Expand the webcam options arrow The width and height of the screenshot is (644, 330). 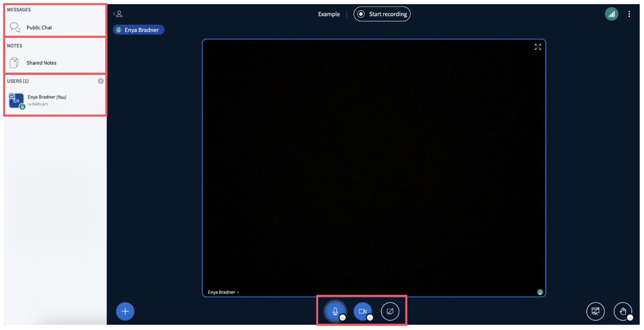coord(370,318)
